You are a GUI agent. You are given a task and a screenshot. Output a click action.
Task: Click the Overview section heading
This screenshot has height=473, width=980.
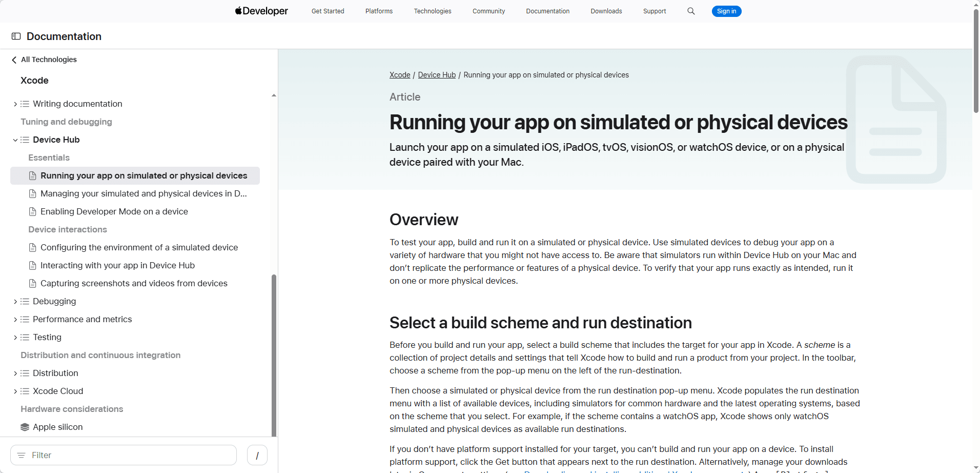(424, 220)
